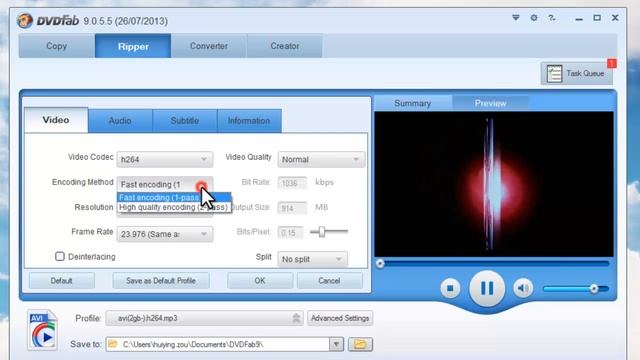Adjust the preview volume slider

tap(594, 289)
